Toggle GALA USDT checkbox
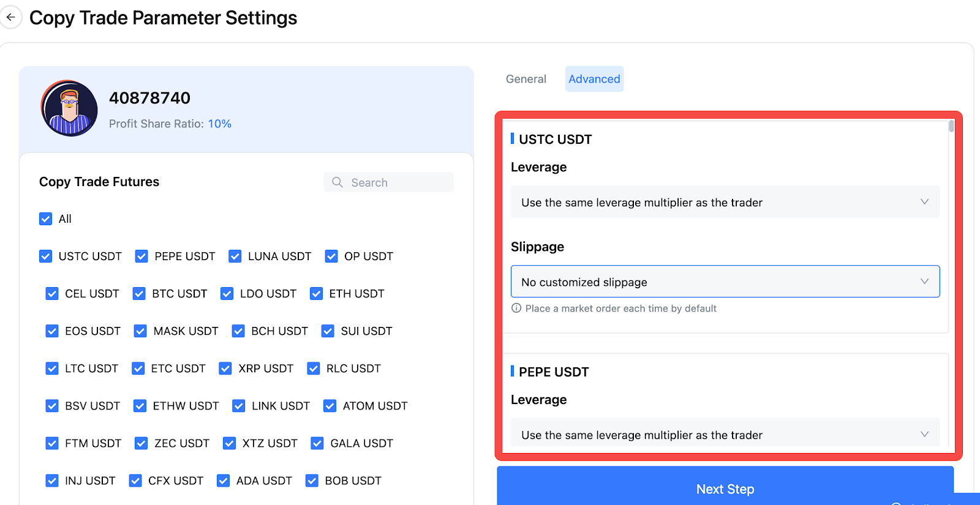This screenshot has width=980, height=505. [317, 443]
